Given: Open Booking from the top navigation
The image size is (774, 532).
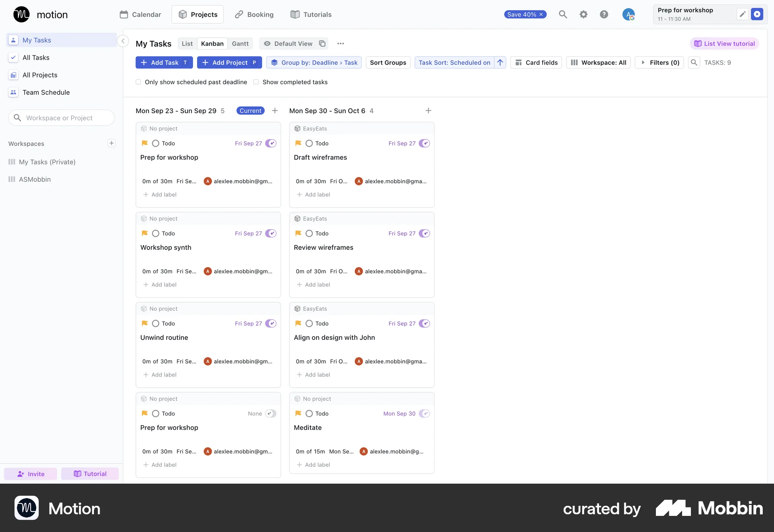Looking at the screenshot, I should click(x=254, y=14).
